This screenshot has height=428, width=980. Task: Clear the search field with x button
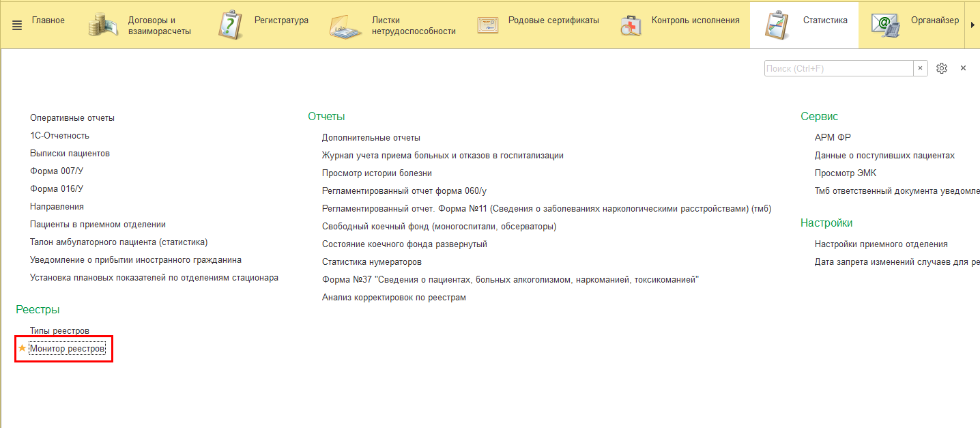coord(920,68)
